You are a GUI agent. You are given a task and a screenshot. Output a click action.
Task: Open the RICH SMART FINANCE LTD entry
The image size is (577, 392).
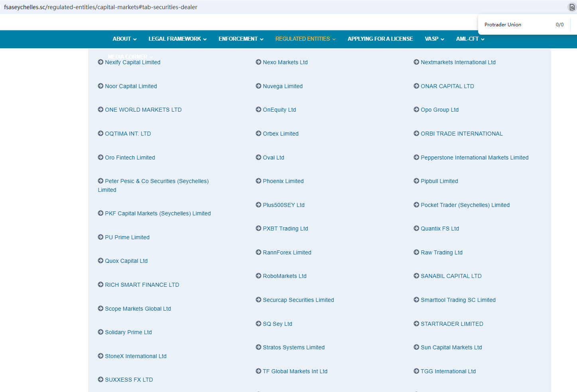[x=142, y=285]
